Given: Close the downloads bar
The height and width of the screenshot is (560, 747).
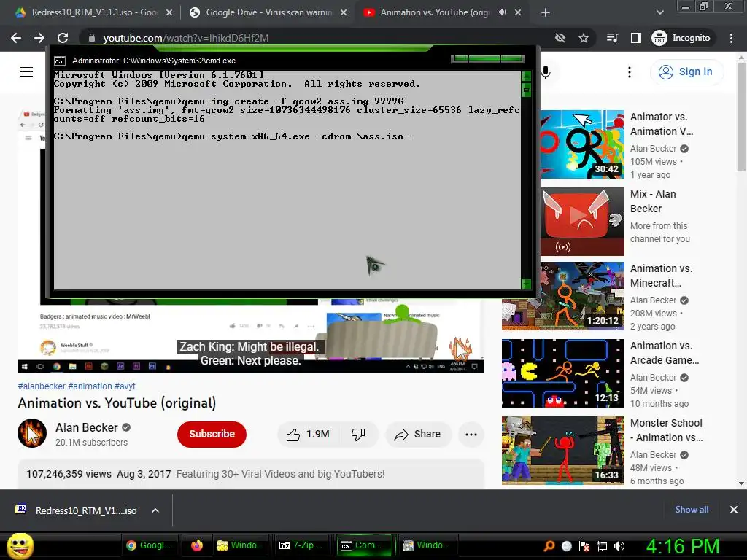Looking at the screenshot, I should coord(734,510).
